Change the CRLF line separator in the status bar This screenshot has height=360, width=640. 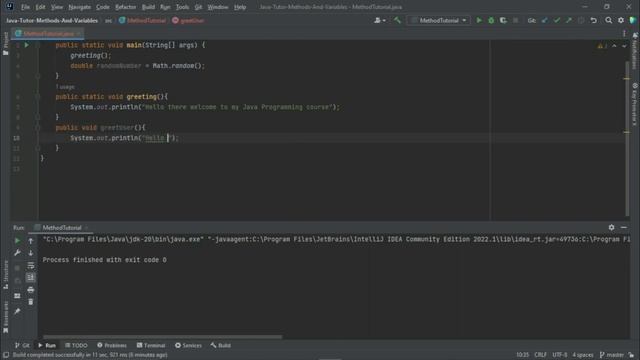[x=540, y=355]
